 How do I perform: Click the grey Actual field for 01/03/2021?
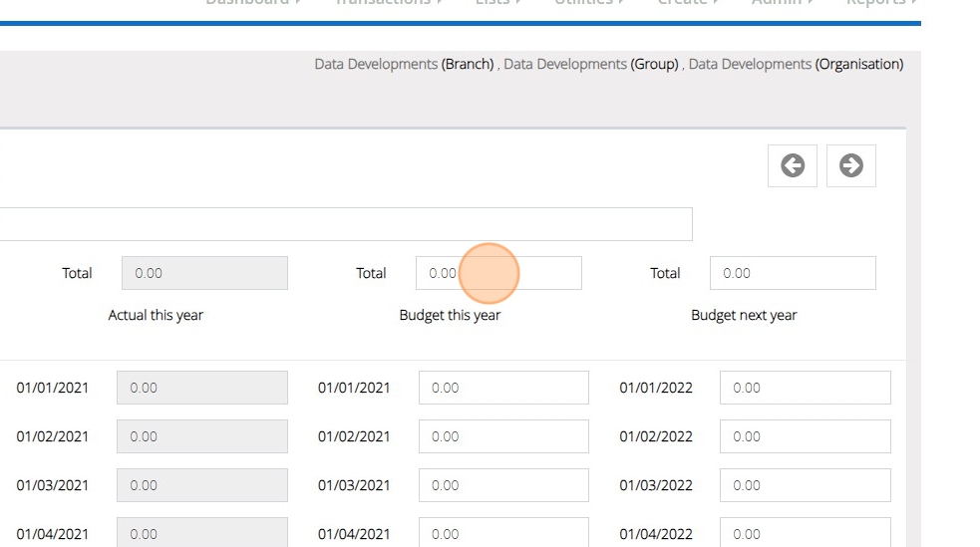[201, 485]
